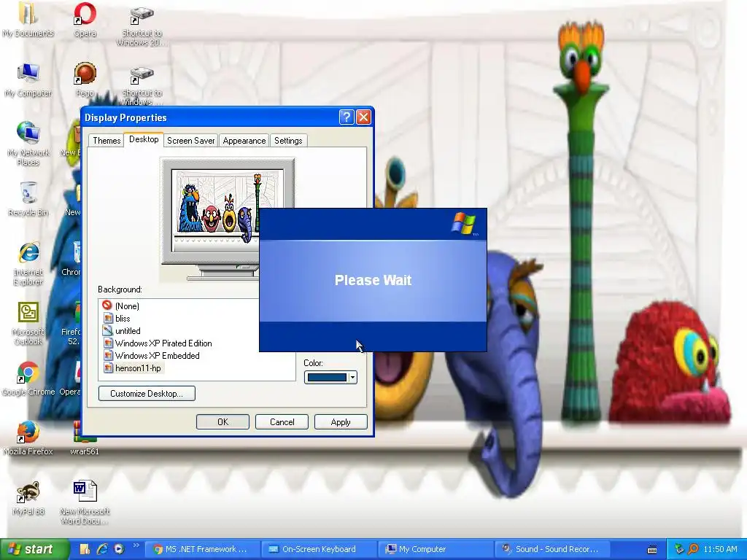Click the Customize Desktop... button
Screen dimensions: 747x560
[x=147, y=393]
